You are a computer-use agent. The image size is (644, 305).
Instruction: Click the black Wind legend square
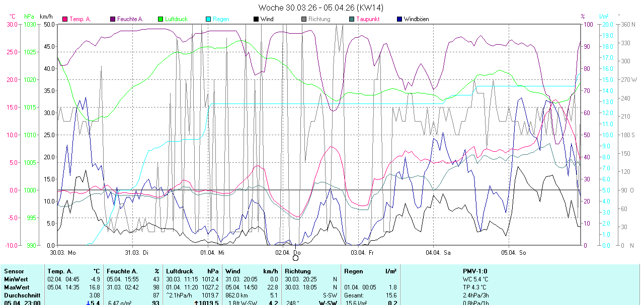(256, 19)
